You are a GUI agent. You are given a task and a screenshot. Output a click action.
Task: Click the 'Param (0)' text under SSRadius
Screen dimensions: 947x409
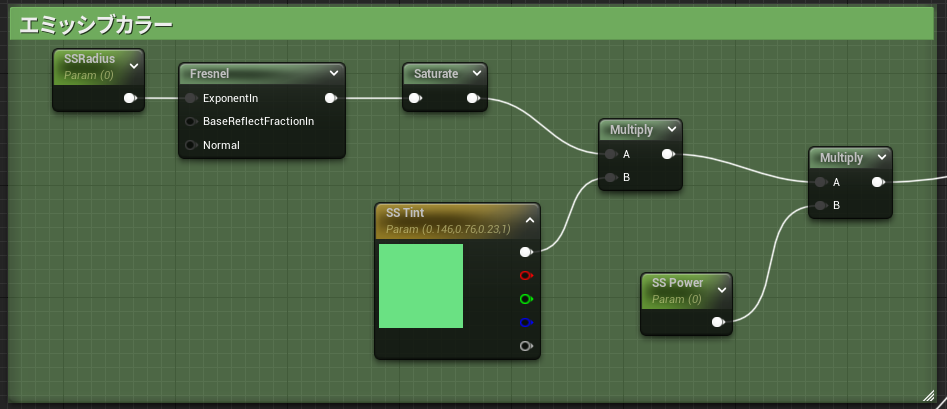coord(89,76)
